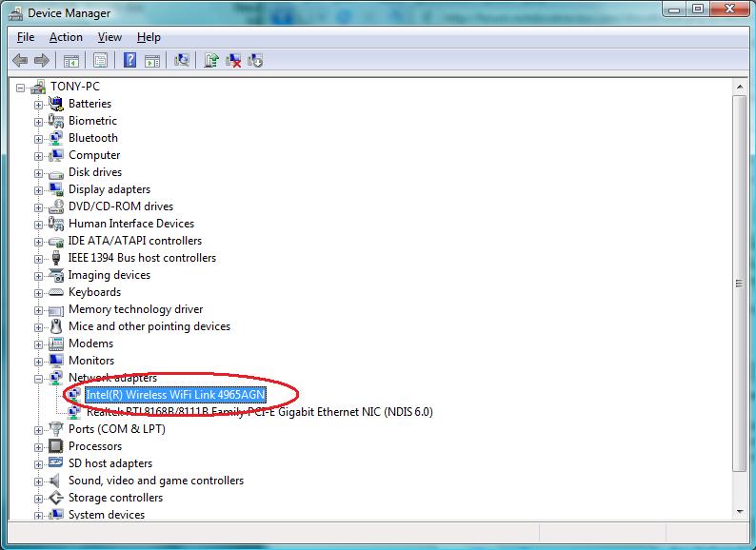
Task: Minimize the Device Manager window
Action: point(675,9)
